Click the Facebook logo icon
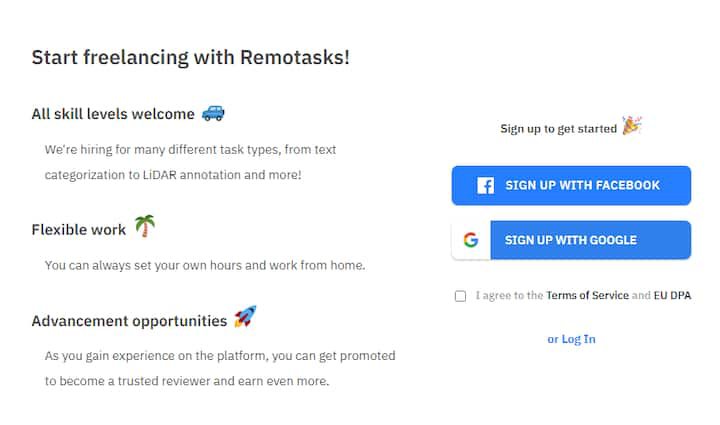Image resolution: width=720 pixels, height=425 pixels. point(485,185)
